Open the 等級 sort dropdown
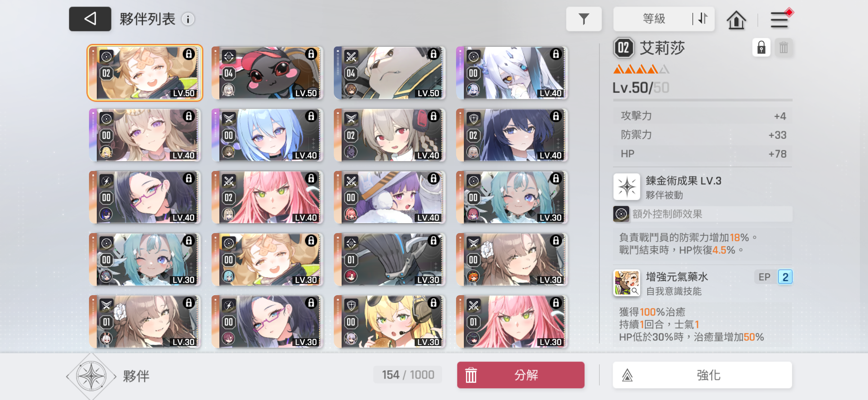 click(x=653, y=19)
